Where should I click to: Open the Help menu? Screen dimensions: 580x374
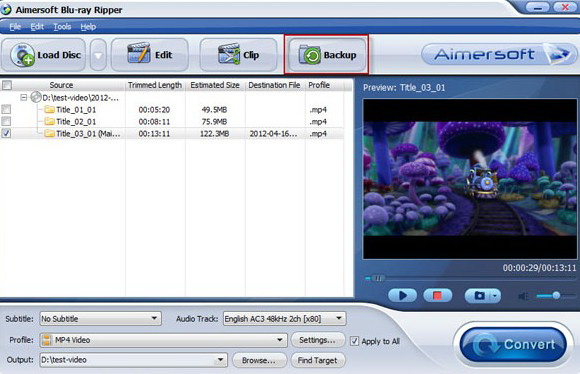pyautogui.click(x=88, y=27)
